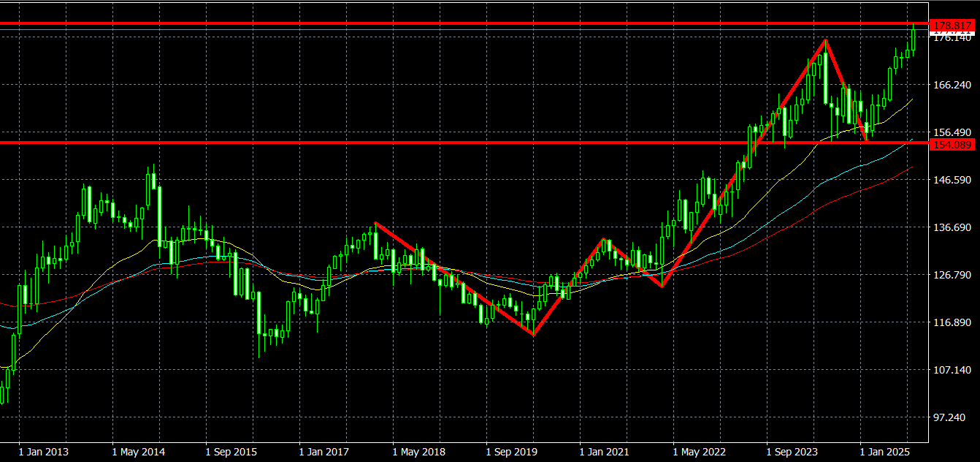Screen dimensions: 980x462
Task: Click the 146.590 price axis label
Action: coord(953,180)
